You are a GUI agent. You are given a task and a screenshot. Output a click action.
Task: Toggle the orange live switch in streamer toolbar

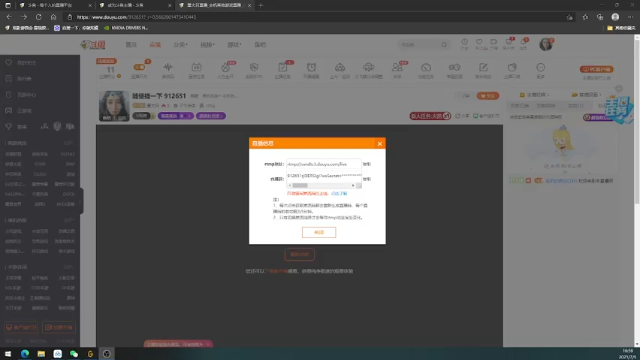[139, 67]
